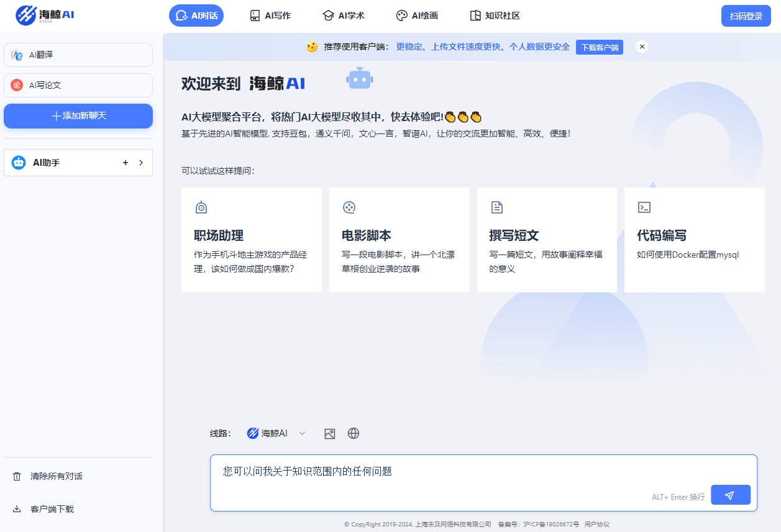
Task: Open the AI写论文 sidebar entry
Action: [78, 85]
